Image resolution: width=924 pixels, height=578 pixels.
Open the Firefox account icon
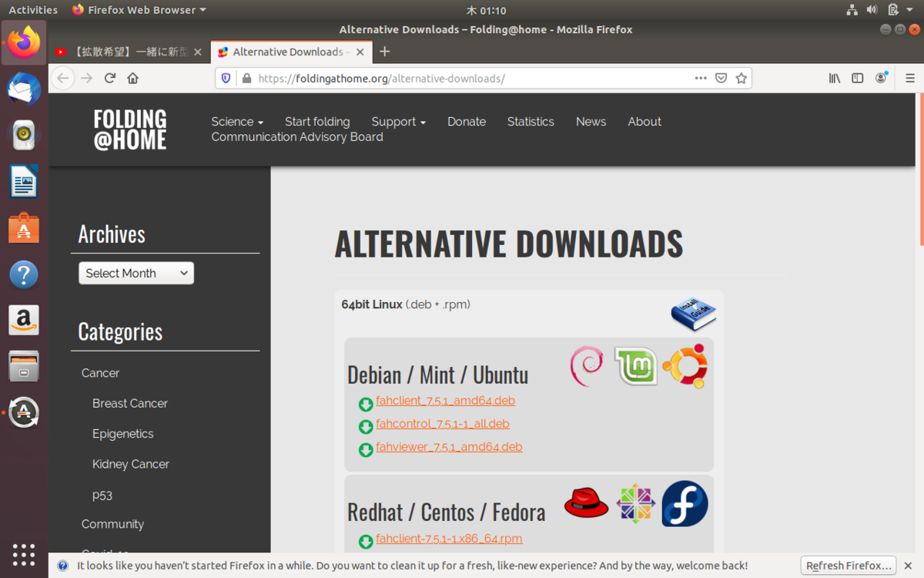click(x=881, y=78)
